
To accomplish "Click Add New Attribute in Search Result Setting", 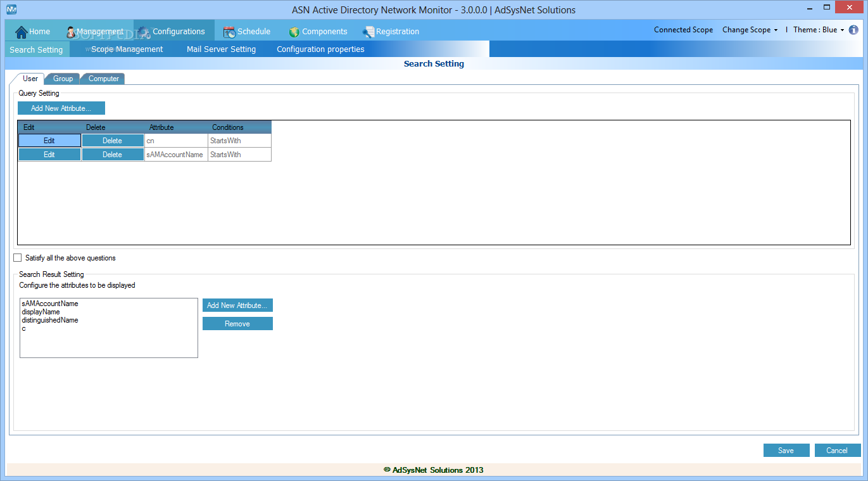I will [237, 305].
